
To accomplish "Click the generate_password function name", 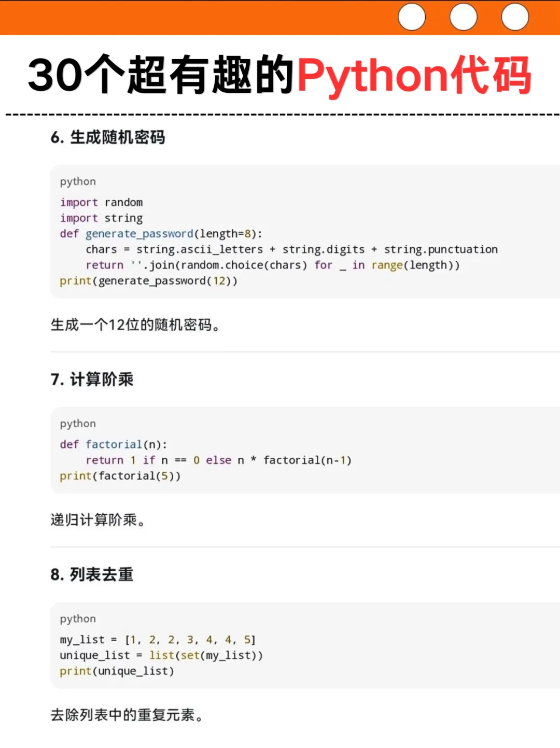I will pyautogui.click(x=139, y=234).
